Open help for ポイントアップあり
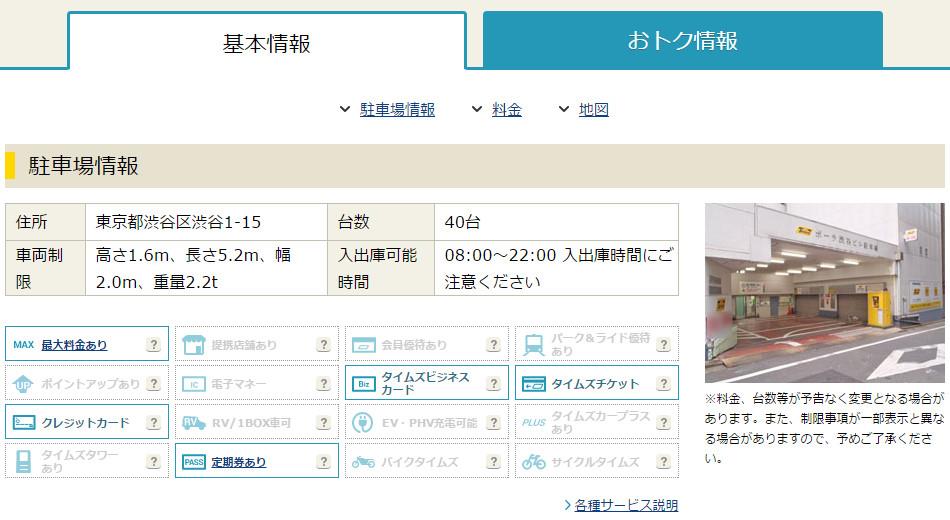Screen dimensions: 950x520 154,384
